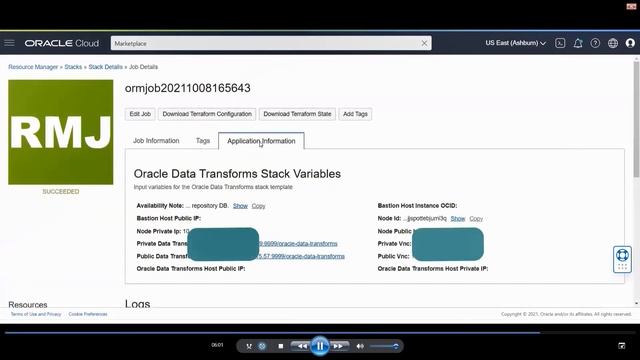Open the US East (Ashburn) region dropdown
The image size is (640, 360).
point(516,43)
